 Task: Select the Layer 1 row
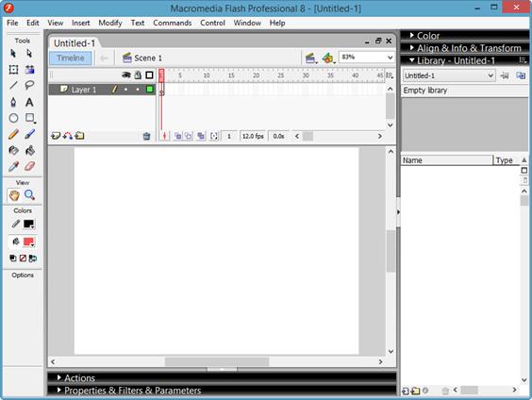[102, 90]
